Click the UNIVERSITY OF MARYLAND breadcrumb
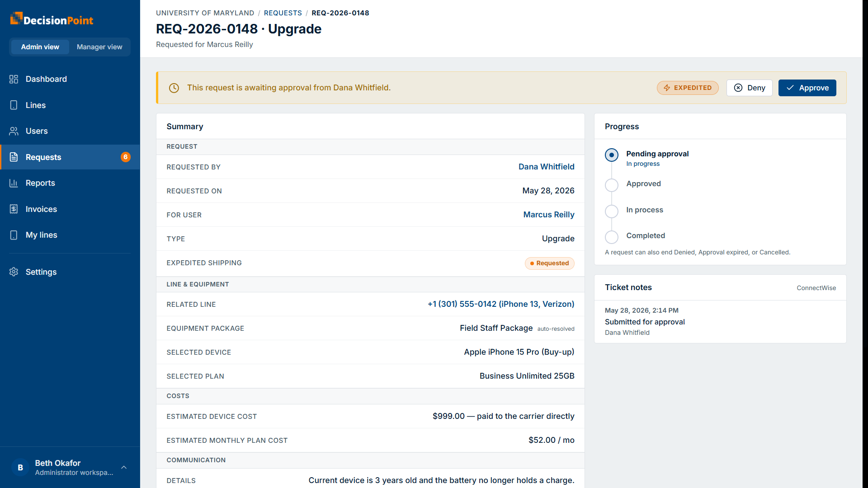This screenshot has width=868, height=488. tap(205, 13)
